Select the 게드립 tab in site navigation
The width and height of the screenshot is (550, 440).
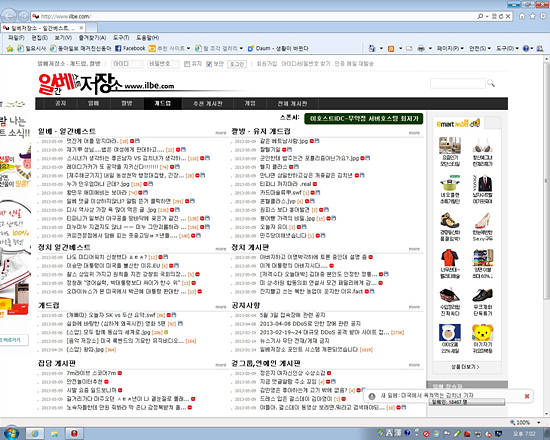[162, 104]
